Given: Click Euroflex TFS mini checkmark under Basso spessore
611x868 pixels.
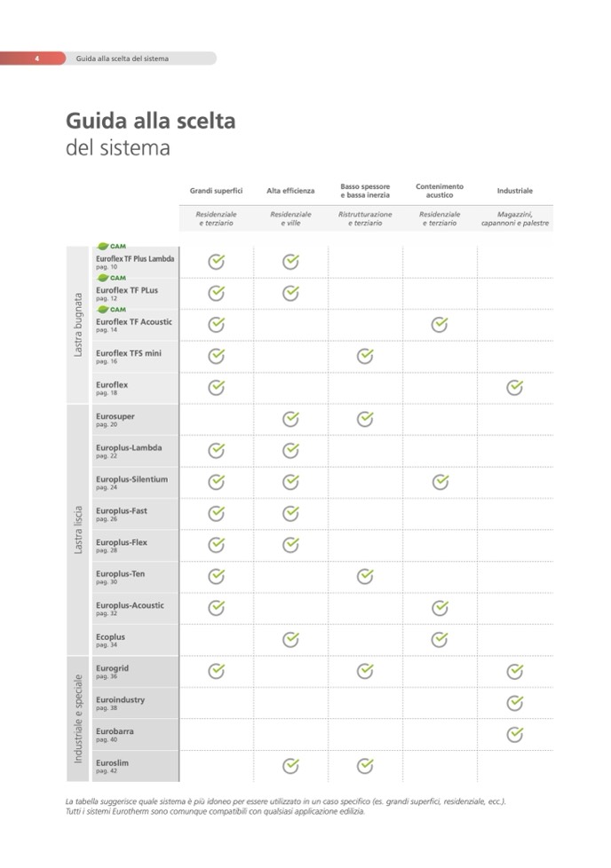Looking at the screenshot, I should click(x=364, y=356).
